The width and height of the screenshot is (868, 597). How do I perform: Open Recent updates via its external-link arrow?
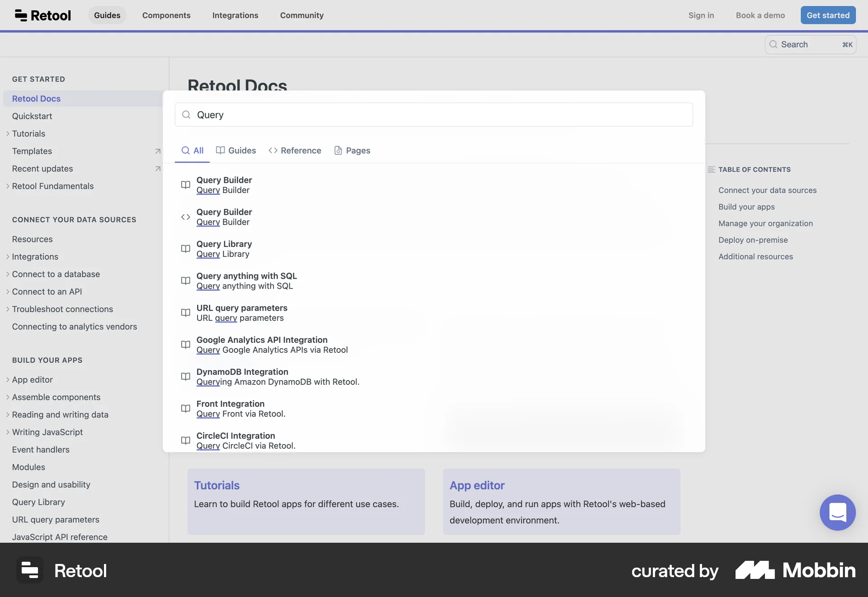point(157,169)
